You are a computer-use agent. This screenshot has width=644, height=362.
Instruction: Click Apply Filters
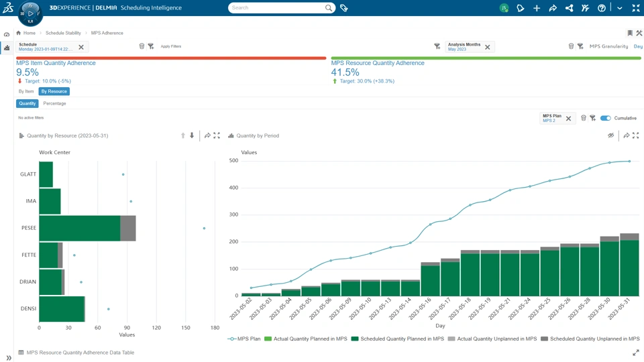tap(171, 46)
